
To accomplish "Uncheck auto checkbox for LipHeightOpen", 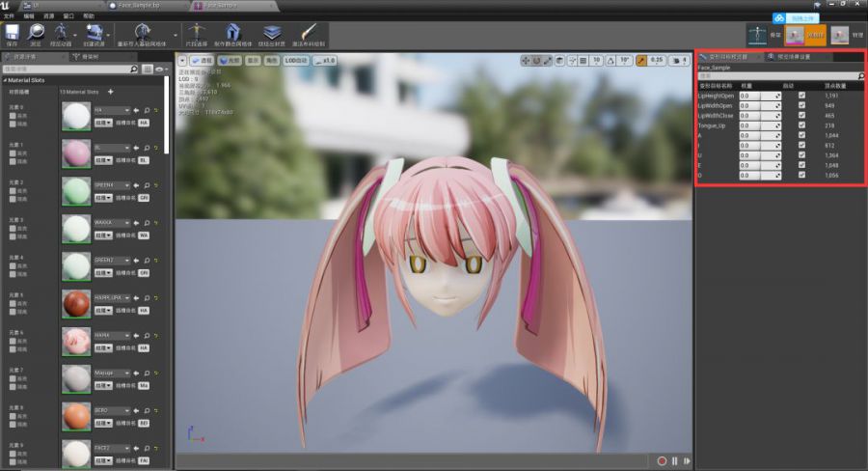I will point(801,96).
